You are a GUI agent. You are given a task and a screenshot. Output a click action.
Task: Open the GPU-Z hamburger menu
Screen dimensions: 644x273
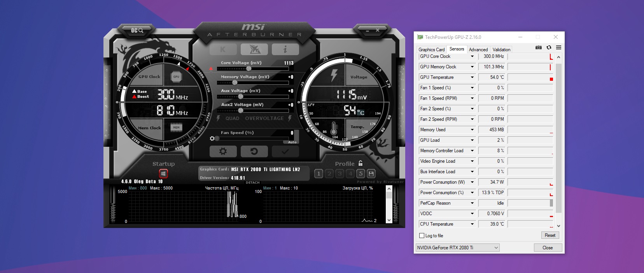pyautogui.click(x=558, y=47)
